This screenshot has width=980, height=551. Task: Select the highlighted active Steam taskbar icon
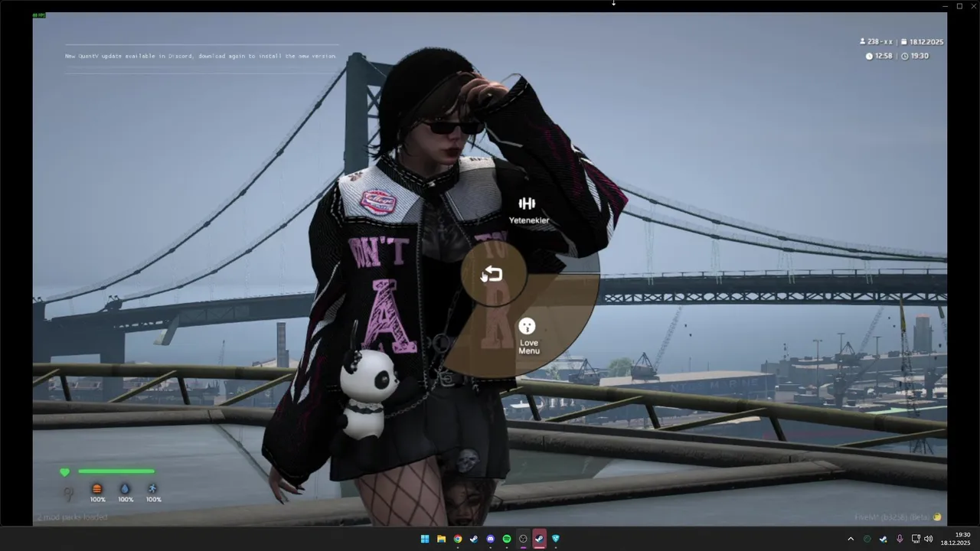(x=540, y=539)
